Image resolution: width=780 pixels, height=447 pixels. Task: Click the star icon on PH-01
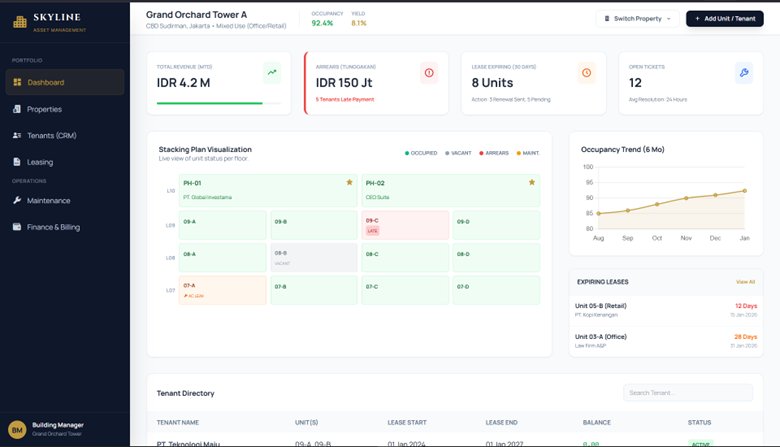[349, 183]
